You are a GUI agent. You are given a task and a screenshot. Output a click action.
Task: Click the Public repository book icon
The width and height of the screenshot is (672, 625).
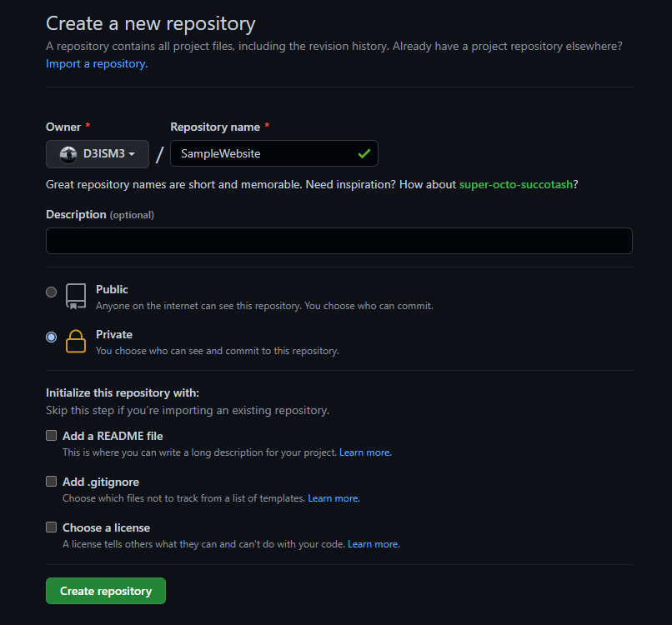click(76, 297)
